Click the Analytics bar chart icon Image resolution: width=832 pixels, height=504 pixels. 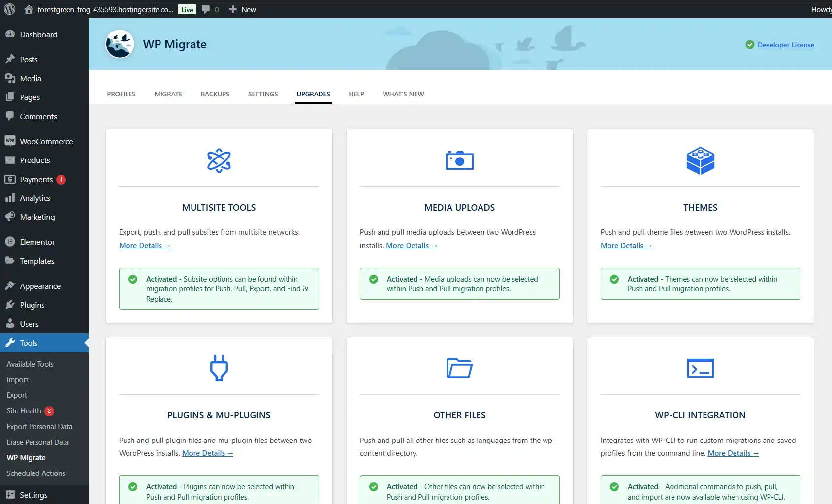(10, 198)
